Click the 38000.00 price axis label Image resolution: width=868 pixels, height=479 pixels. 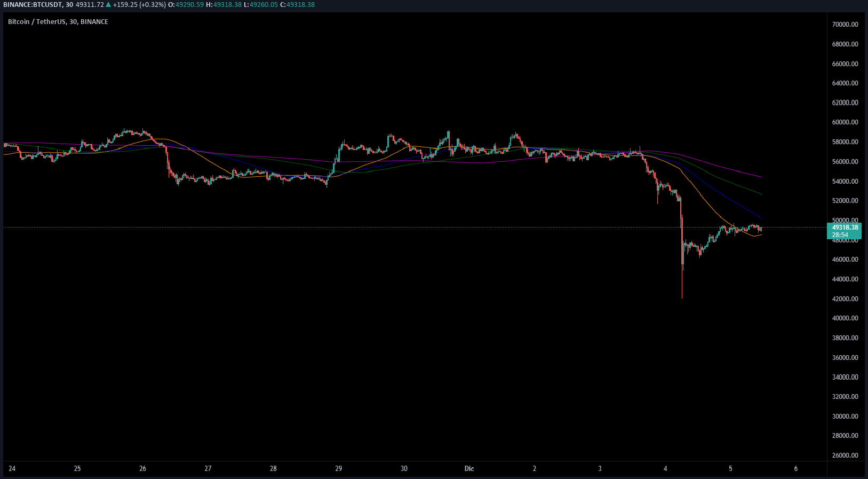tap(845, 338)
